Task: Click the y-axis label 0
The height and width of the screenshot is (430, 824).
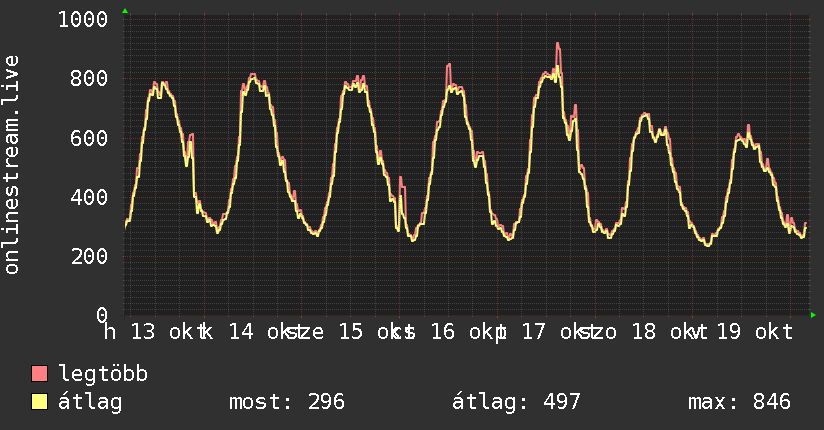Action: (102, 315)
